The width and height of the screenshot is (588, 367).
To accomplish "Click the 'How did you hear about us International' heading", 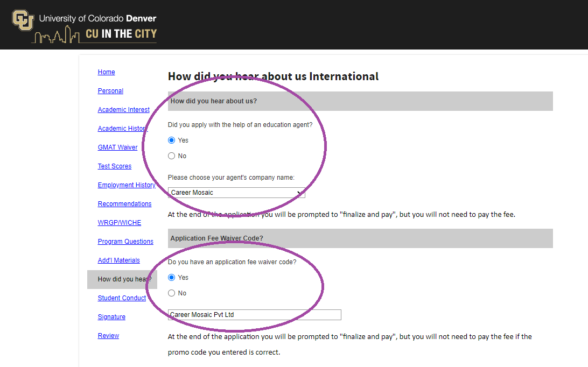I will (x=273, y=76).
